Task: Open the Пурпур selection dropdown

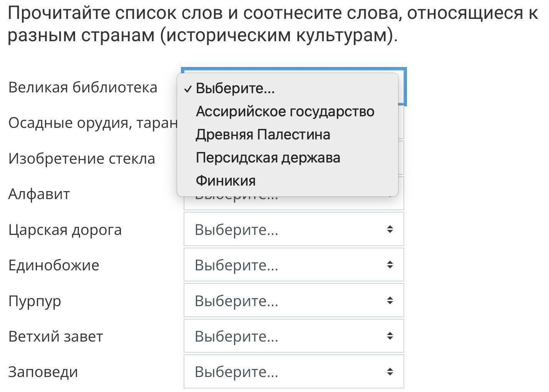Action: pos(293,301)
